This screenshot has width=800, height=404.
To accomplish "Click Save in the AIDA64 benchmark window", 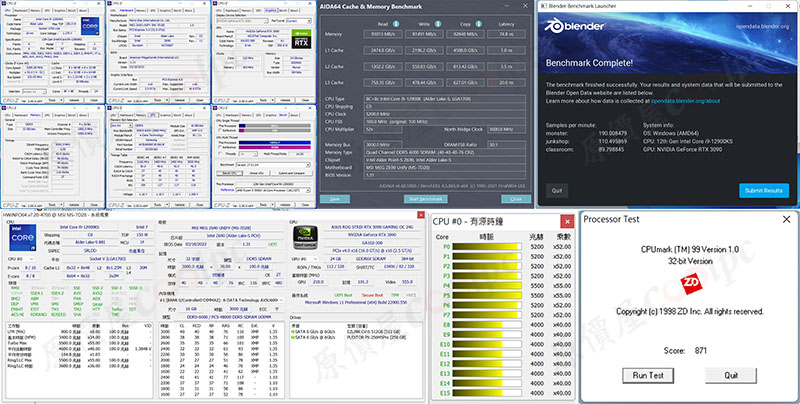I will point(335,199).
